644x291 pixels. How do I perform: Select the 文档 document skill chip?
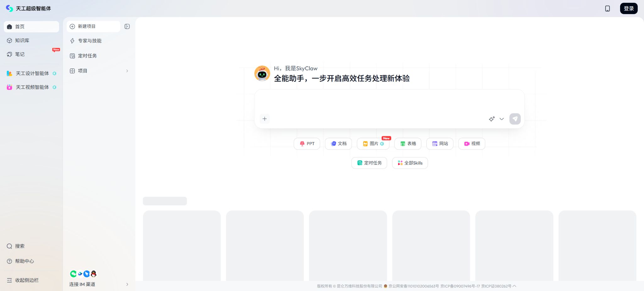[x=338, y=144]
